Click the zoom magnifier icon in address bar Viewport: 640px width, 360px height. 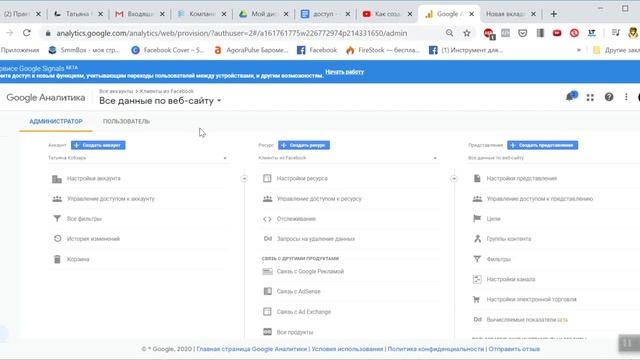449,33
